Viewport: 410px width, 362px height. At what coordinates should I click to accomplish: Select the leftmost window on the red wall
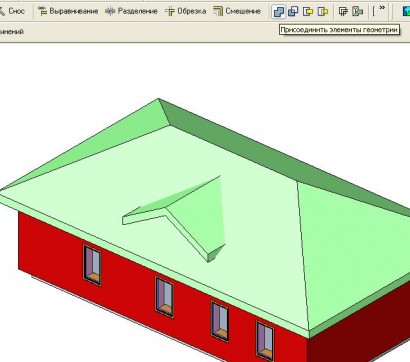click(x=92, y=265)
